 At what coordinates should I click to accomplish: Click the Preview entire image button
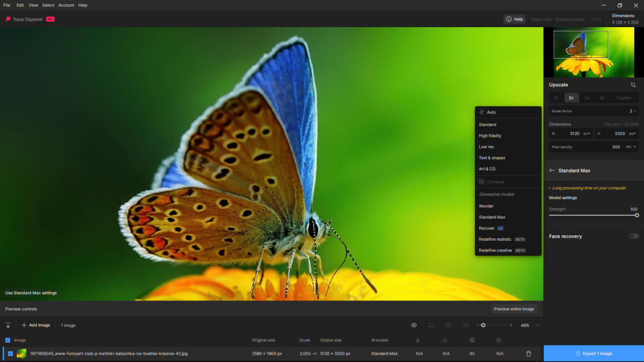coord(514,309)
